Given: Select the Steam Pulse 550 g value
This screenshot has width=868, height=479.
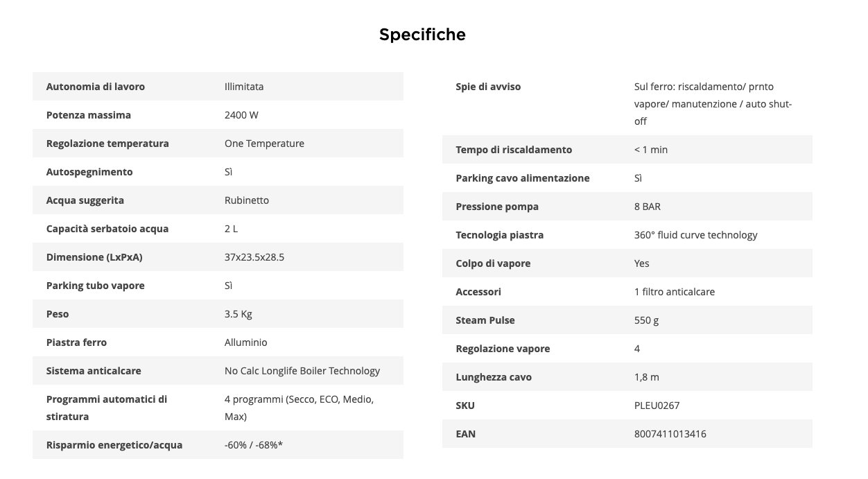Looking at the screenshot, I should [647, 320].
